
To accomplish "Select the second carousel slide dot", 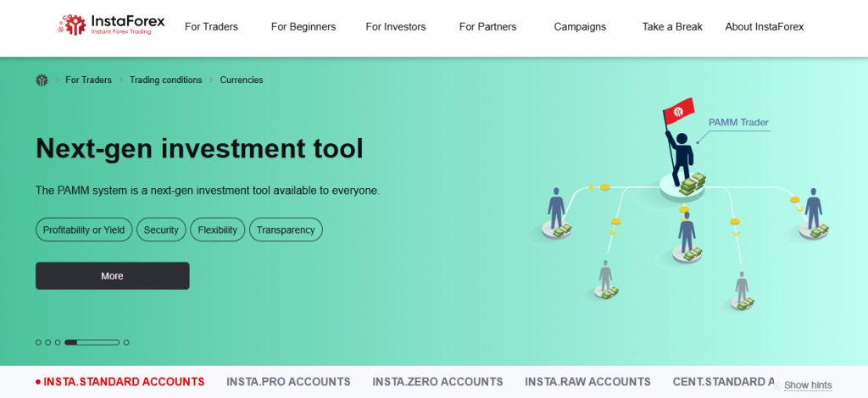I will pos(48,342).
